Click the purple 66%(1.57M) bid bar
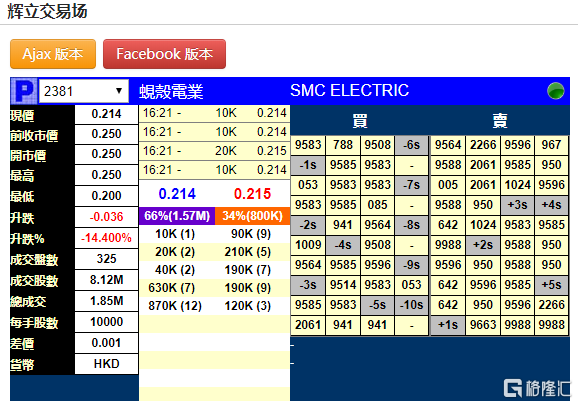The height and width of the screenshot is (405, 578). [177, 216]
